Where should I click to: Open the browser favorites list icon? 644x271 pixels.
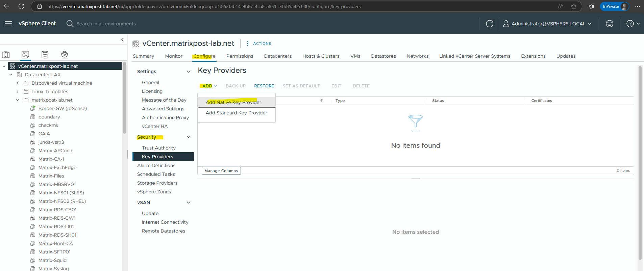pos(592,6)
